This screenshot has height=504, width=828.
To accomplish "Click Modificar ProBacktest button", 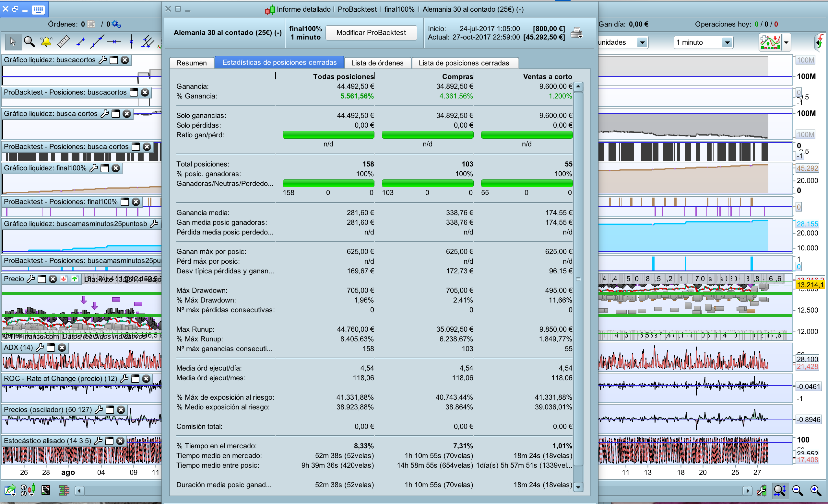I will tap(371, 33).
